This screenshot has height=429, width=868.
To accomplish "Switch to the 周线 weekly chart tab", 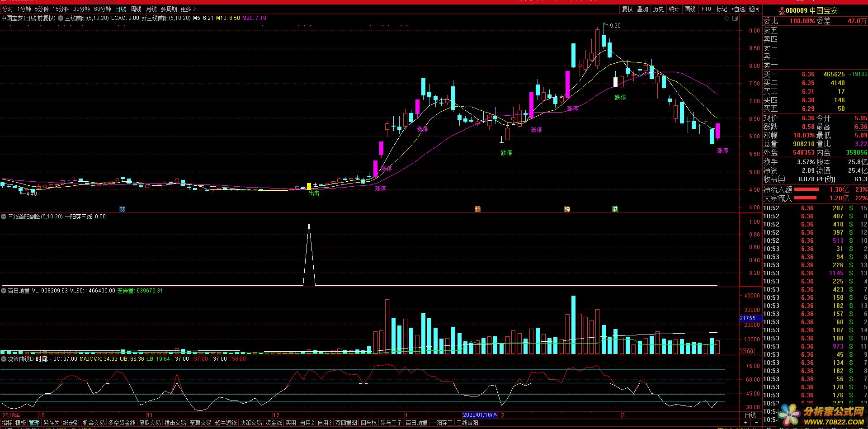I will [136, 9].
